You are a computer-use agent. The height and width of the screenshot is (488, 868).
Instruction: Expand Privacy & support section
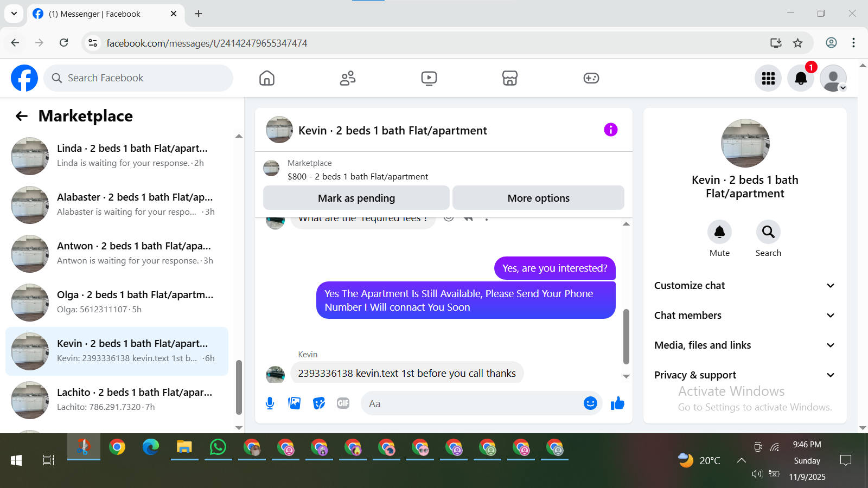pyautogui.click(x=744, y=375)
